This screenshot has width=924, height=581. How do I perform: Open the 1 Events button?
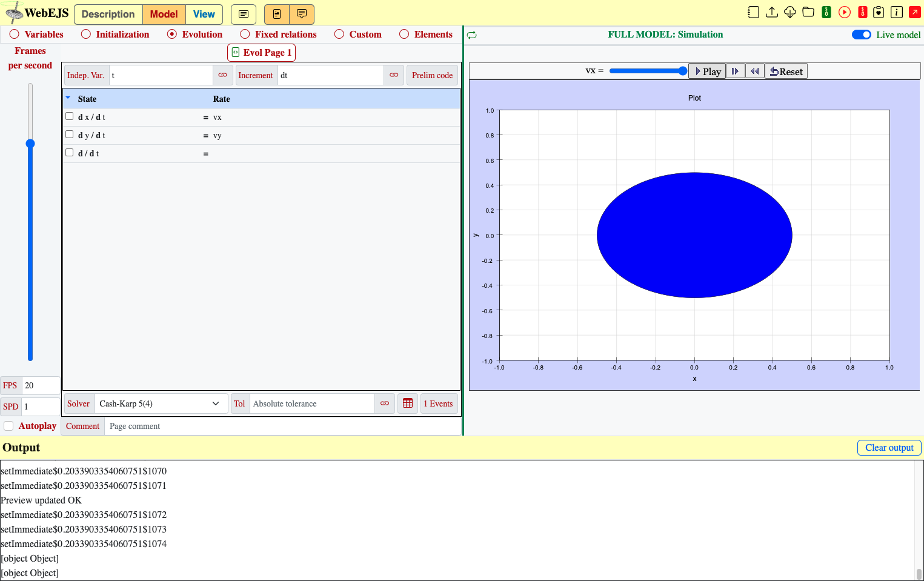[439, 403]
